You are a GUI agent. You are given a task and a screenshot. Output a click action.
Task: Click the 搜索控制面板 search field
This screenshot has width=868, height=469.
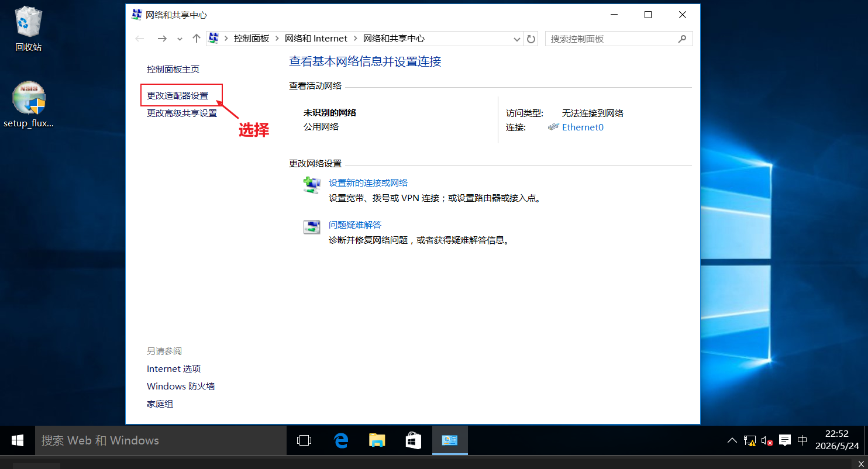coord(619,39)
